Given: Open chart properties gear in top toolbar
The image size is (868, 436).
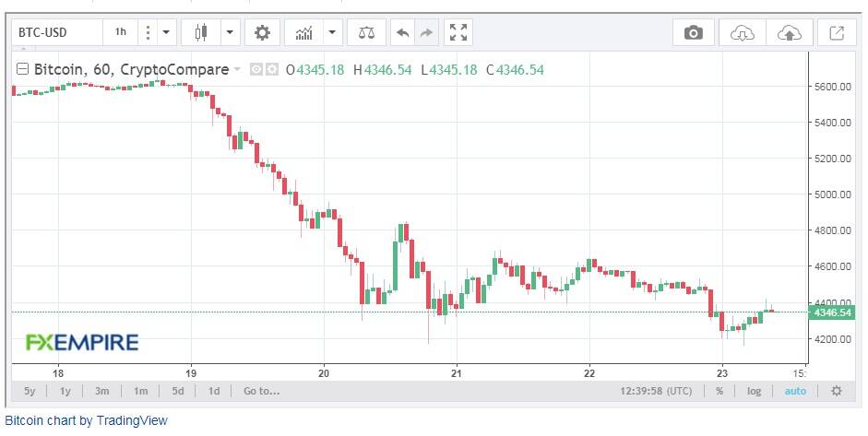Looking at the screenshot, I should (262, 32).
